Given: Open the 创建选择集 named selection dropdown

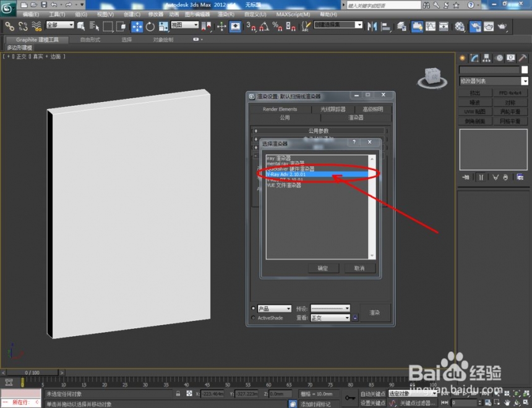Looking at the screenshot, I should [338, 25].
